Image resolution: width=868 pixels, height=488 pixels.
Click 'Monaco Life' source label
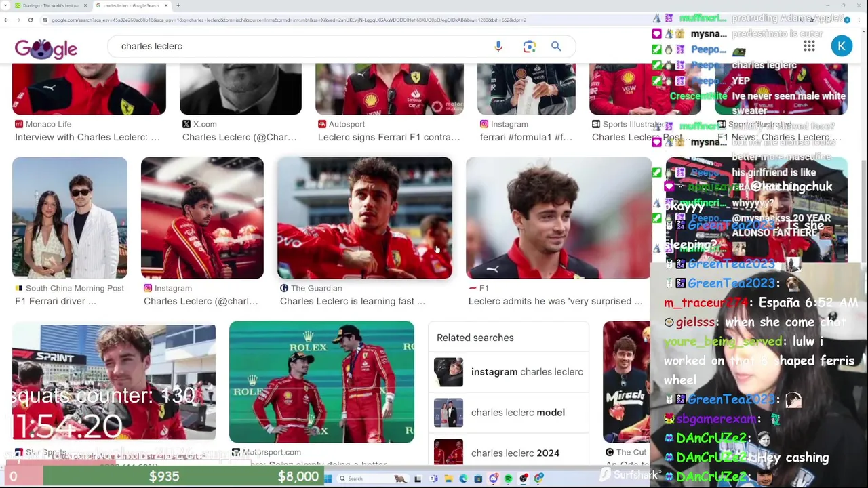[49, 124]
